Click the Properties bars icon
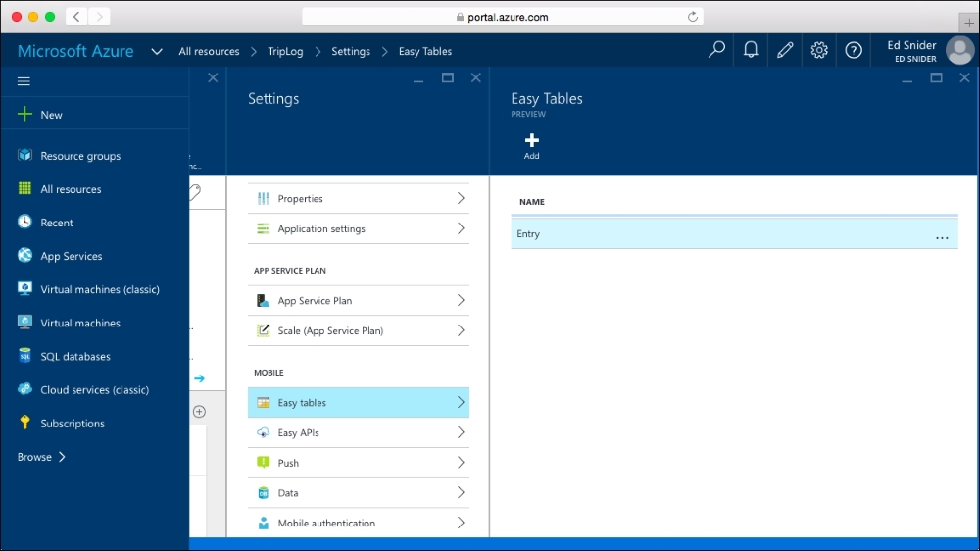Viewport: 980px width, 551px height. tap(263, 198)
